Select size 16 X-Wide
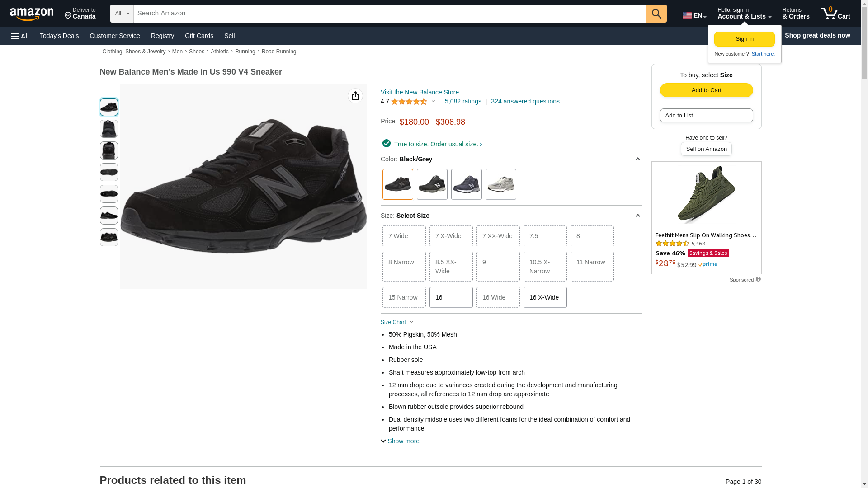 coord(545,297)
